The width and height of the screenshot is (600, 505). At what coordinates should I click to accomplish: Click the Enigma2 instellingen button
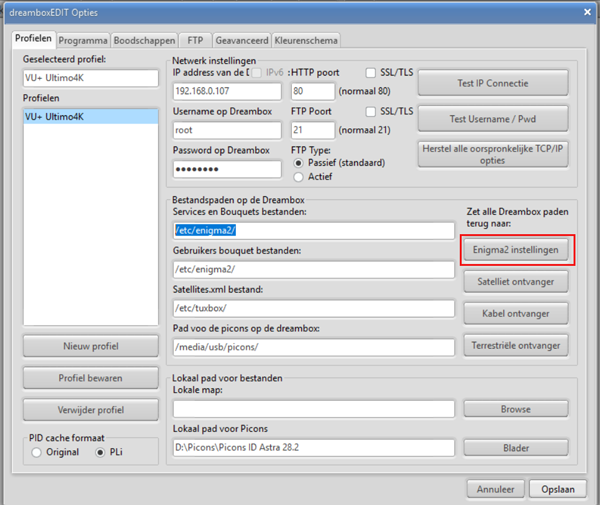click(x=516, y=247)
